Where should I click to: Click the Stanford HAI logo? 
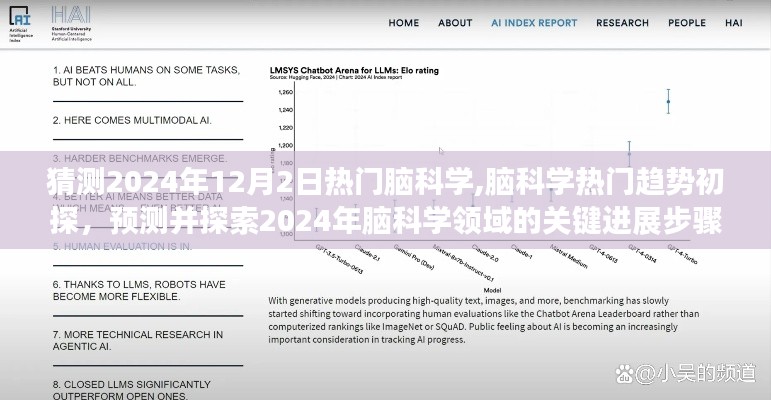click(71, 24)
